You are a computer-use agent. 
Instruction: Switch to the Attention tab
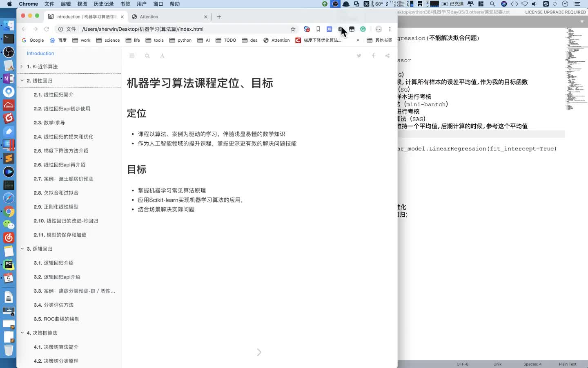click(169, 17)
